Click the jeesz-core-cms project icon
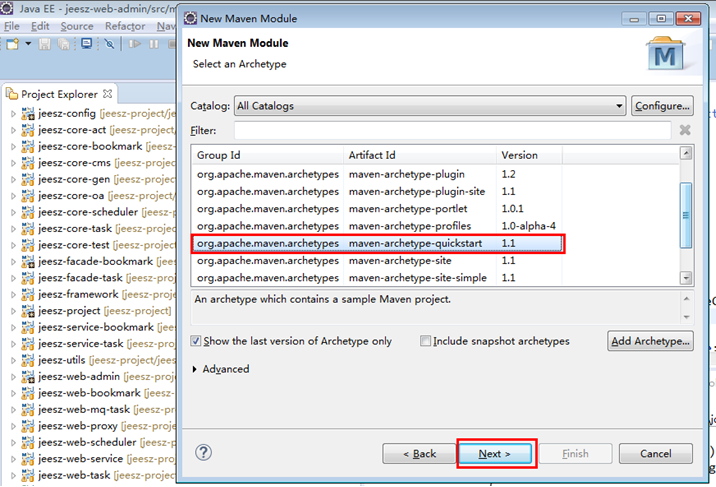 pyautogui.click(x=28, y=163)
